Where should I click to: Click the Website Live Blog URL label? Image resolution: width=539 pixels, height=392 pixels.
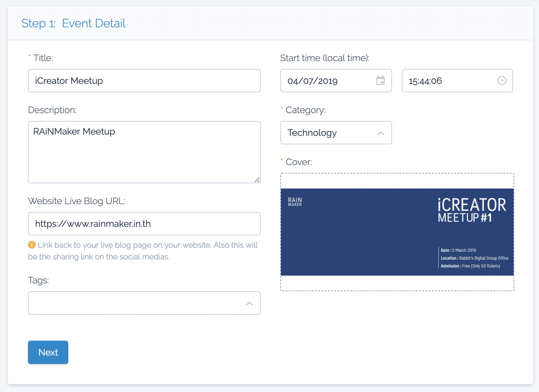tap(77, 201)
